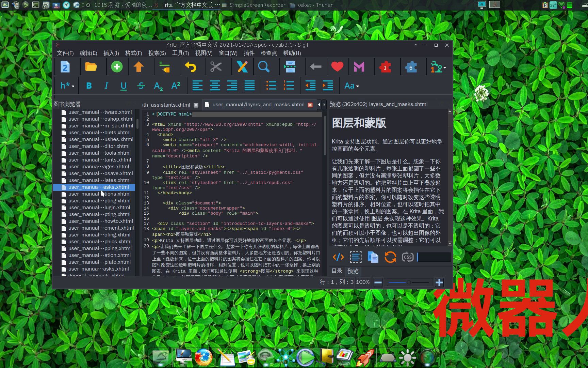Zoom in using the plus button
The width and height of the screenshot is (588, 368).
pos(439,282)
